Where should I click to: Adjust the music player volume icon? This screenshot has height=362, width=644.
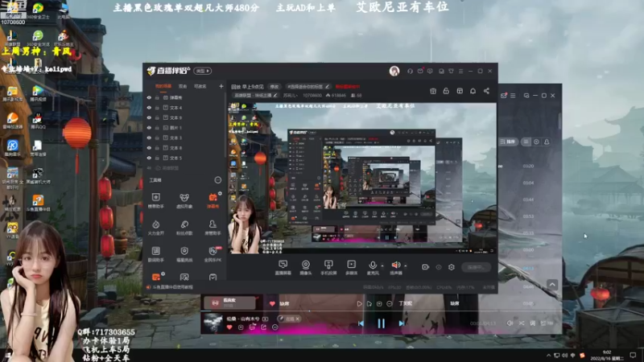pos(510,323)
